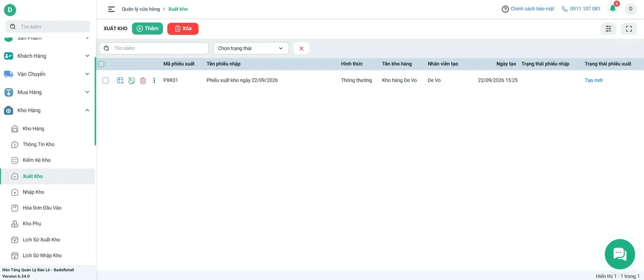Click the green D store logo
The image size is (644, 280).
pyautogui.click(x=10, y=10)
